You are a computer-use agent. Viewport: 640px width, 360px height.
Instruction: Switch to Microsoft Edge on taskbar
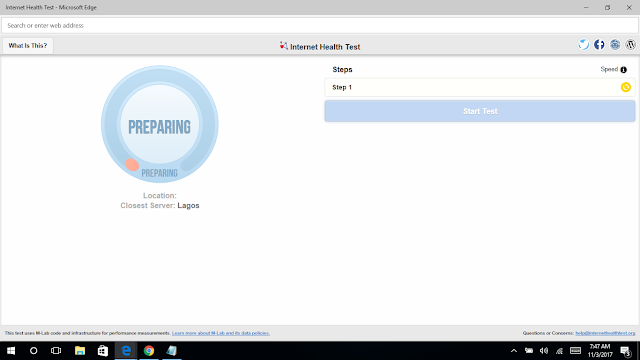126,351
